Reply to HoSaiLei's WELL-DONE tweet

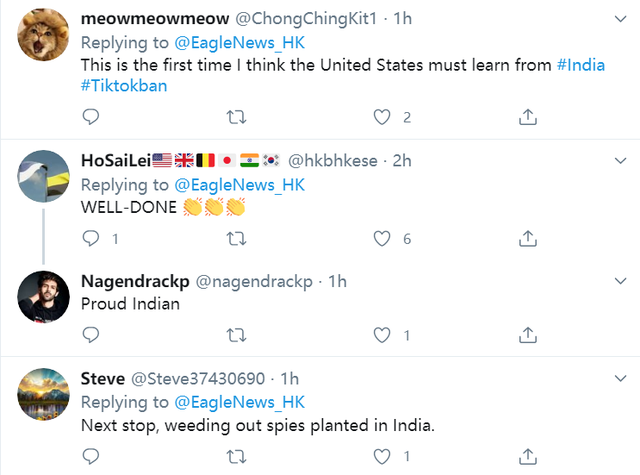click(90, 238)
